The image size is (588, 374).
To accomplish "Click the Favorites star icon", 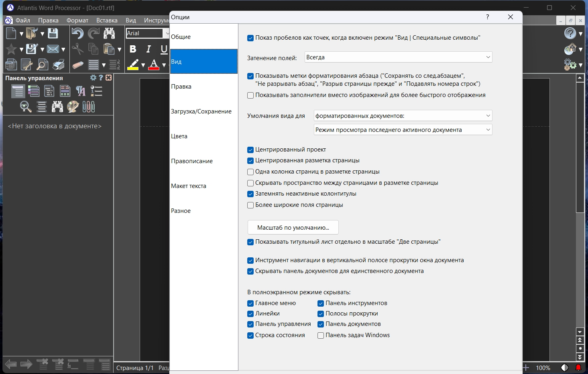I will 11,49.
